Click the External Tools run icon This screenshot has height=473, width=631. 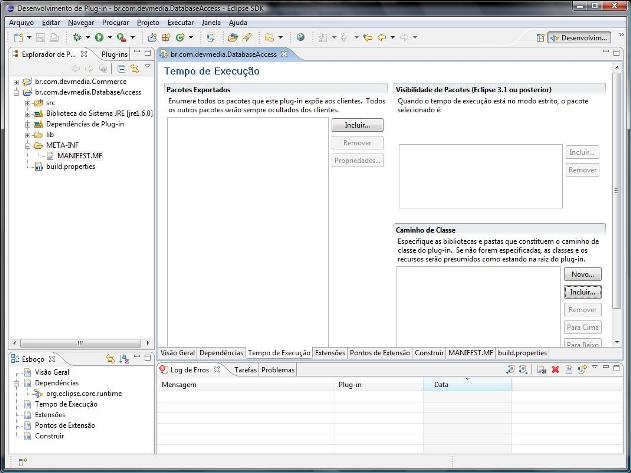click(121, 37)
